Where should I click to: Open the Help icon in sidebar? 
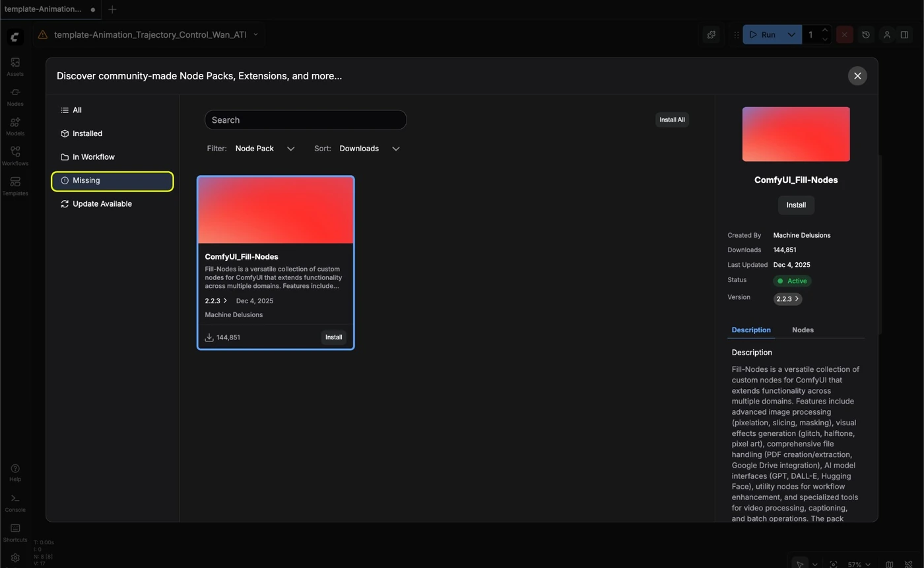tap(15, 473)
